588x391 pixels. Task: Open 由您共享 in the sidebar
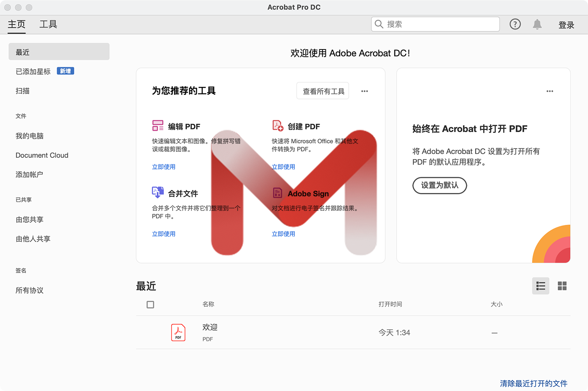(x=29, y=220)
